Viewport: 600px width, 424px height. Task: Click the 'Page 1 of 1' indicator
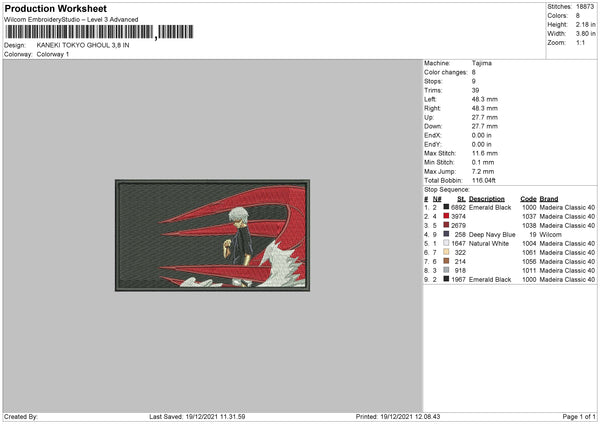(579, 417)
